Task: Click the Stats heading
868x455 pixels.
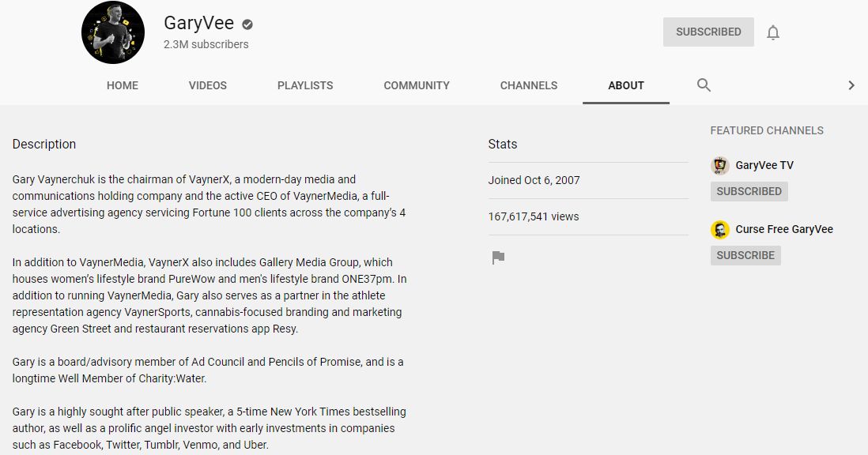Action: 503,145
